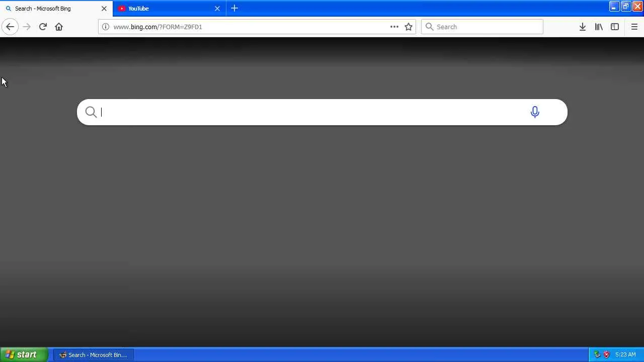Minimize the browser window
This screenshot has width=644, height=362.
coord(614,7)
